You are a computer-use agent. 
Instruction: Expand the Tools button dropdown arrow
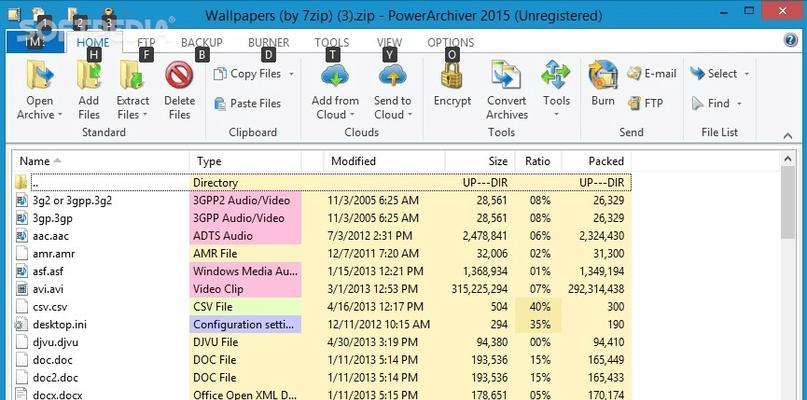(x=556, y=114)
